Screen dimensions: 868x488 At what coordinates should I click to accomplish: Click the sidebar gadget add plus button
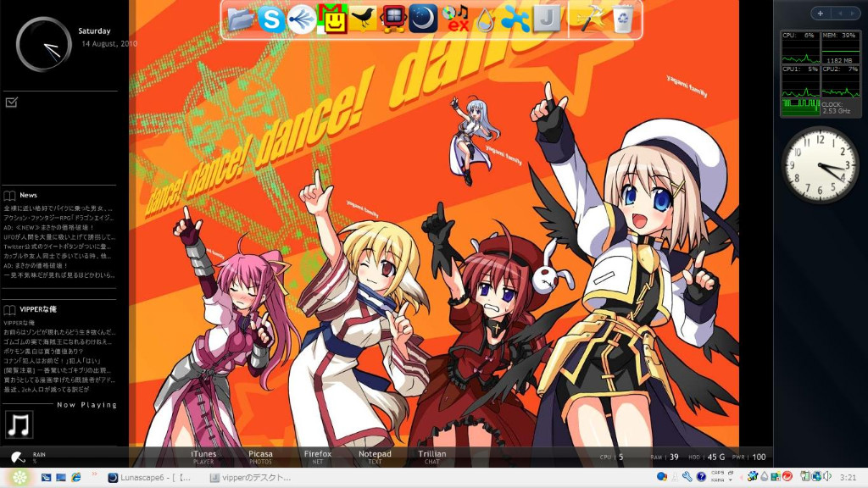[821, 14]
